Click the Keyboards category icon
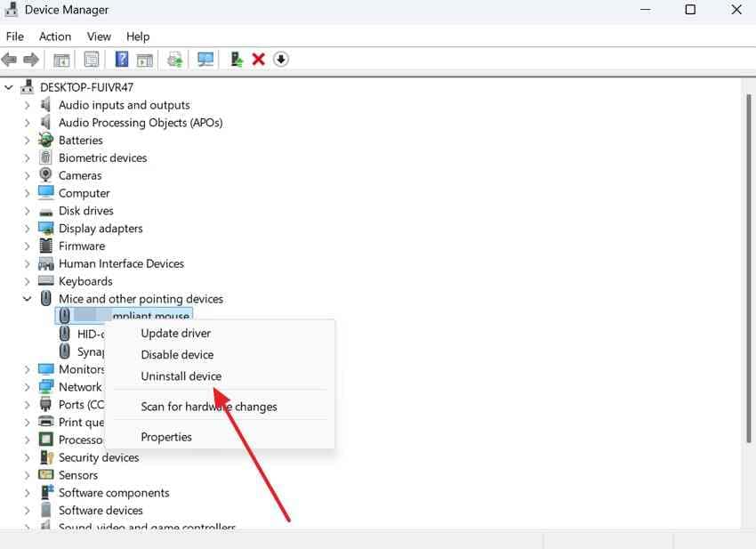This screenshot has height=549, width=756. pos(45,280)
